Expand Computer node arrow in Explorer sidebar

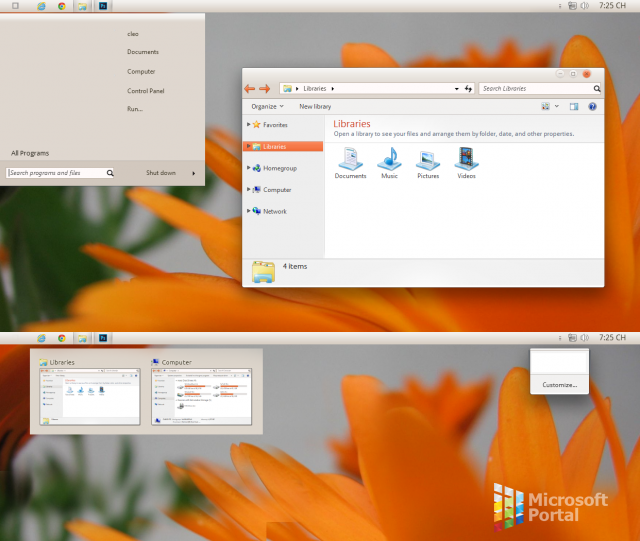pyautogui.click(x=249, y=189)
